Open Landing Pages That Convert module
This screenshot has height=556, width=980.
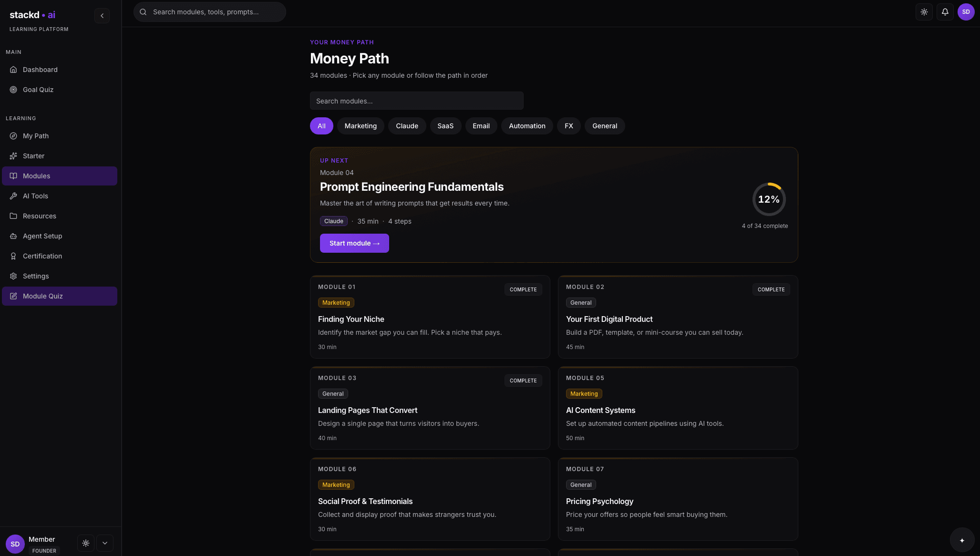click(430, 408)
